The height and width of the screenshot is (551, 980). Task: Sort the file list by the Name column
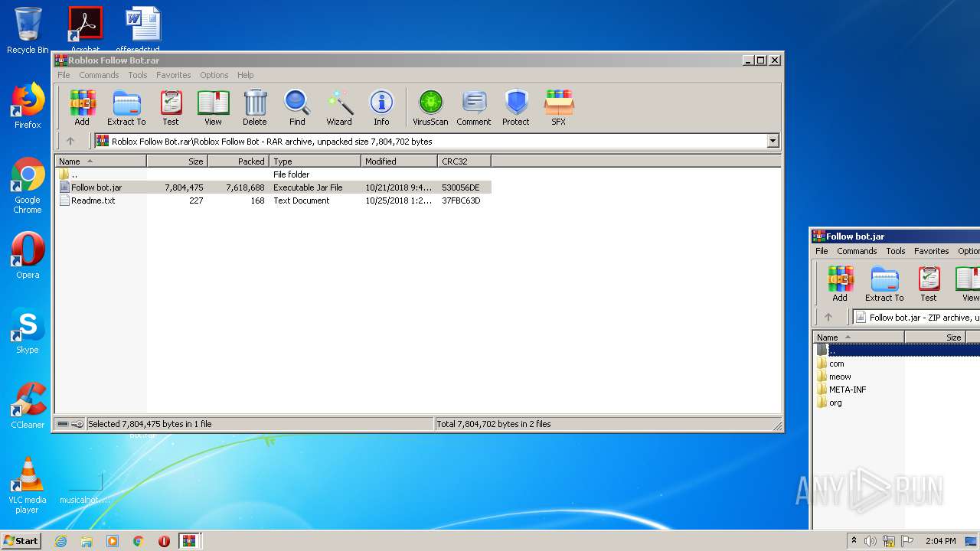pyautogui.click(x=100, y=161)
